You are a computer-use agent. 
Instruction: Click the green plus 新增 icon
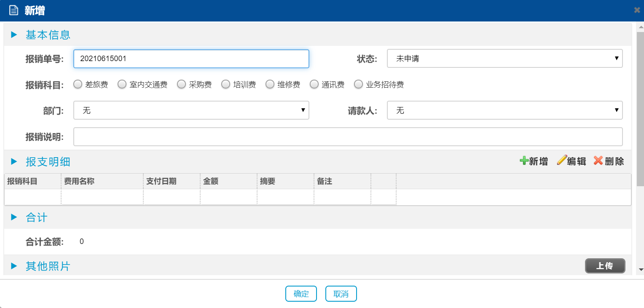point(524,161)
